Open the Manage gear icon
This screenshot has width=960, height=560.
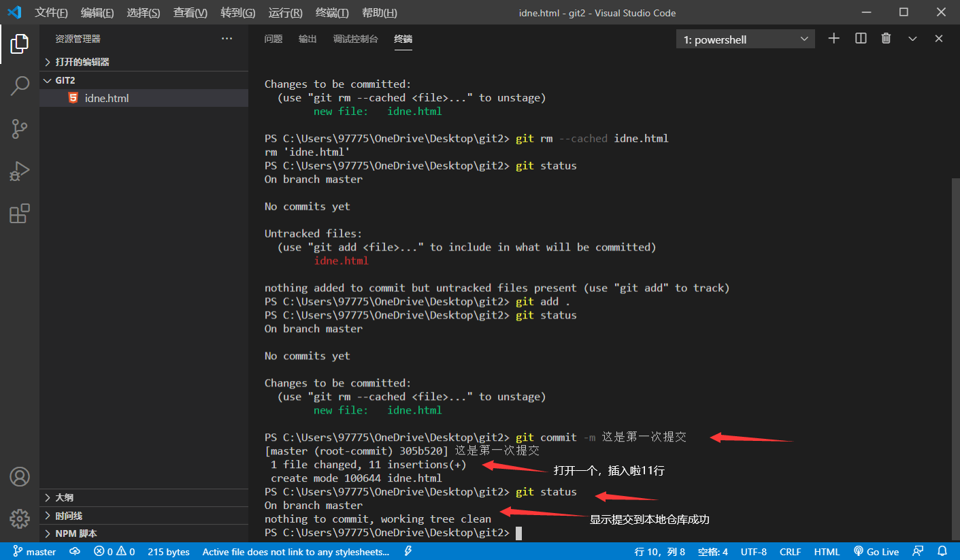coord(19,518)
